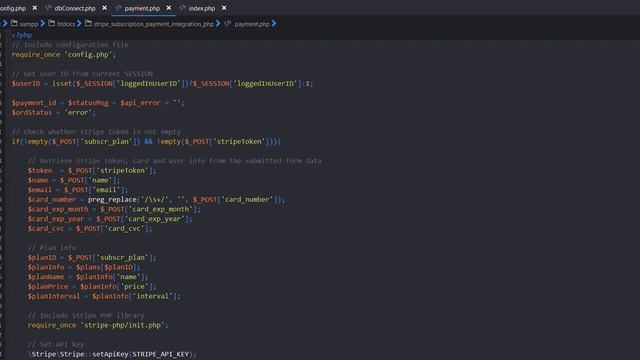Click the $userID assignment line
The width and height of the screenshot is (640, 360).
coord(162,84)
